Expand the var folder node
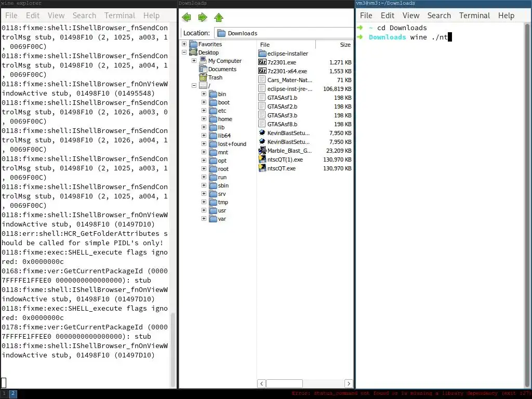The width and height of the screenshot is (532, 399). click(204, 219)
